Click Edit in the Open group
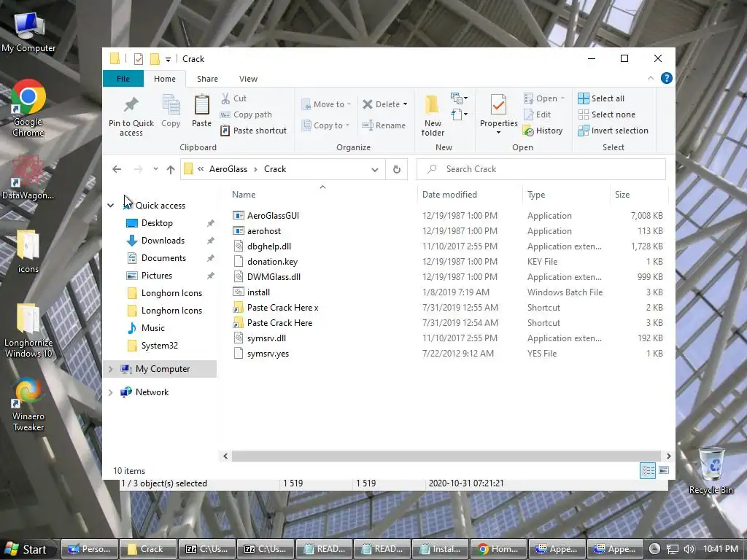This screenshot has width=747, height=560. click(x=537, y=114)
